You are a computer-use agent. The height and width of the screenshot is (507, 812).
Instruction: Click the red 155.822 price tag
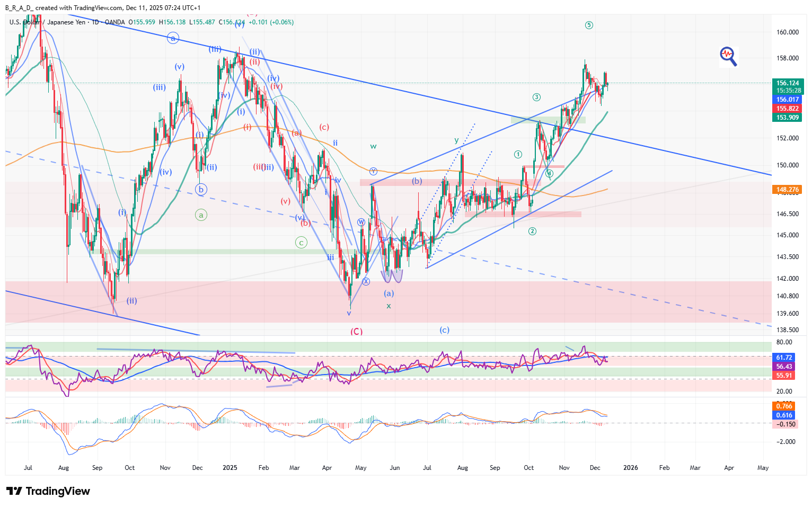pos(788,109)
